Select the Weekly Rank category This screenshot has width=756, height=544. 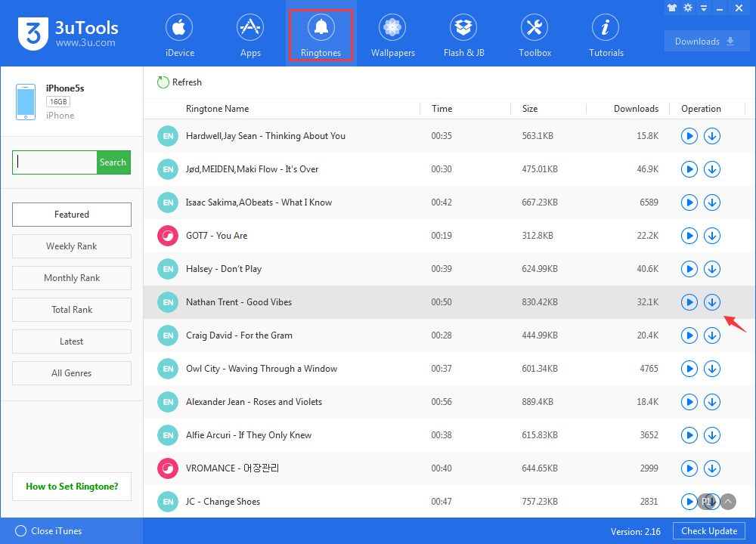[x=72, y=246]
